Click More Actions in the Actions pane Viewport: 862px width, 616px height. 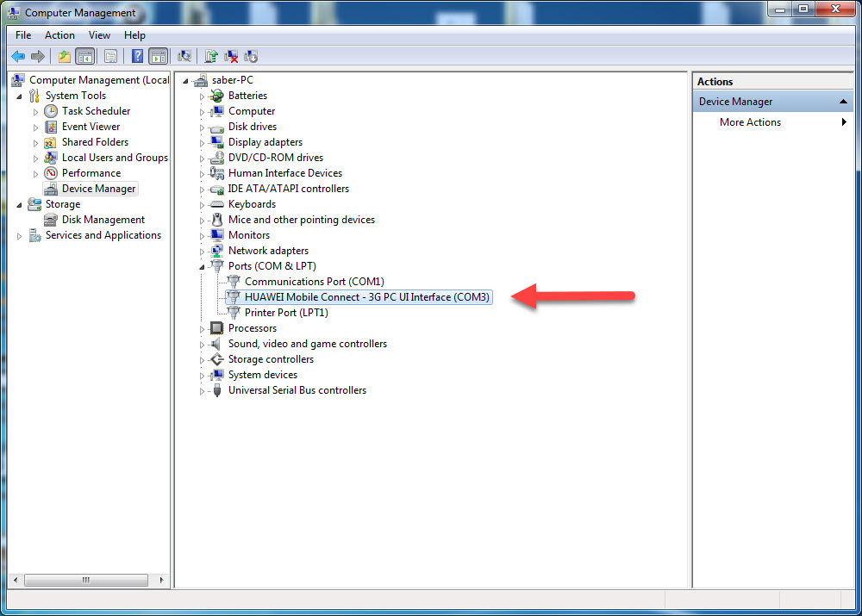tap(750, 122)
